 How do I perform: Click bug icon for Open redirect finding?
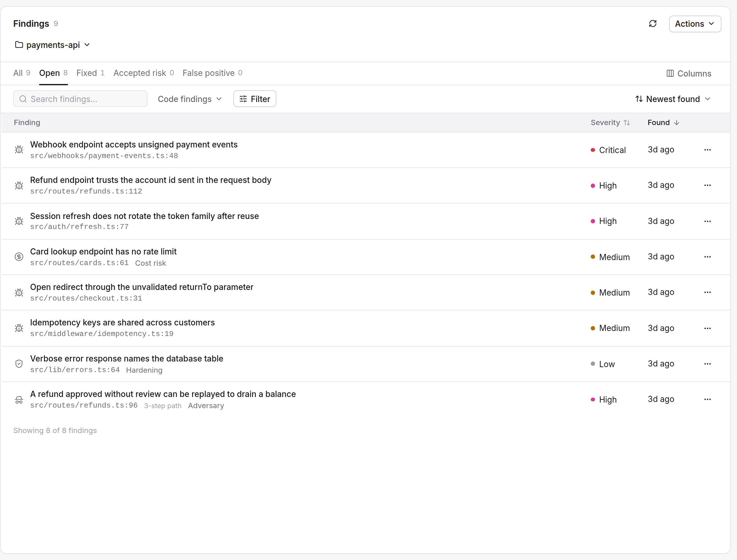(19, 292)
